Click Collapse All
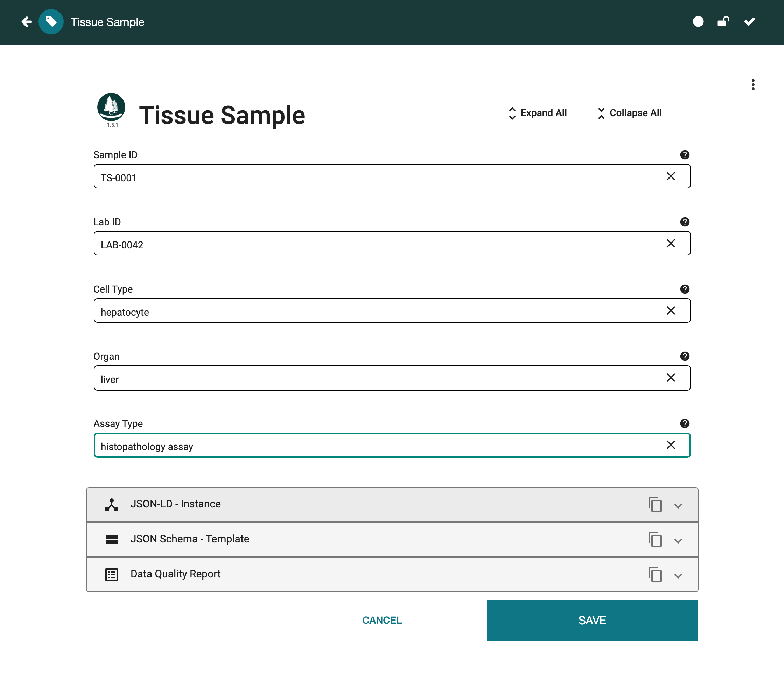The height and width of the screenshot is (700, 784). point(629,113)
